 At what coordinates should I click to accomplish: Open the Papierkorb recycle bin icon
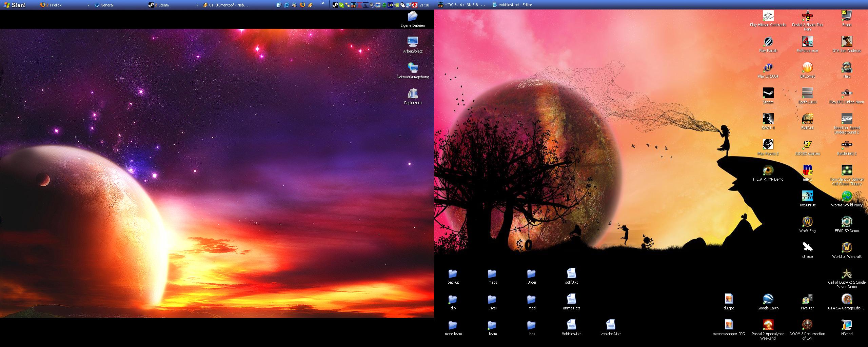click(413, 94)
